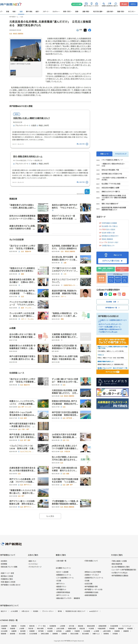Click the 斎藤県政 tag under the headline
138x644 pixels.
click(21, 33)
